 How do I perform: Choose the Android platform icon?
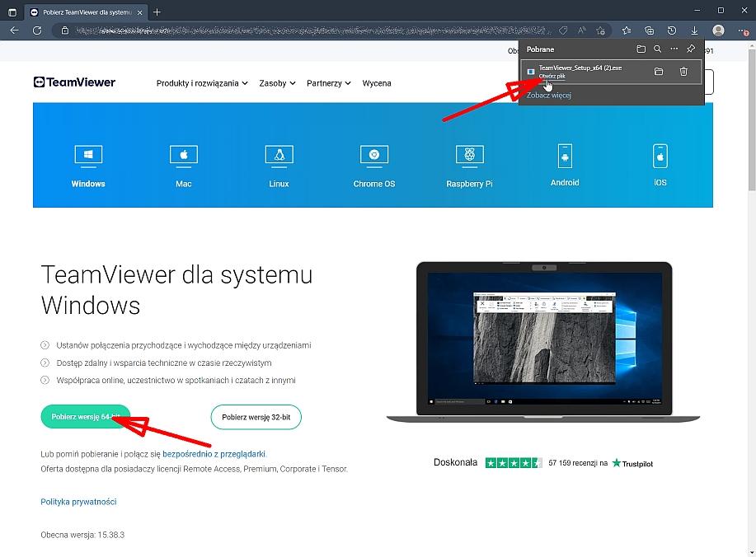(565, 156)
